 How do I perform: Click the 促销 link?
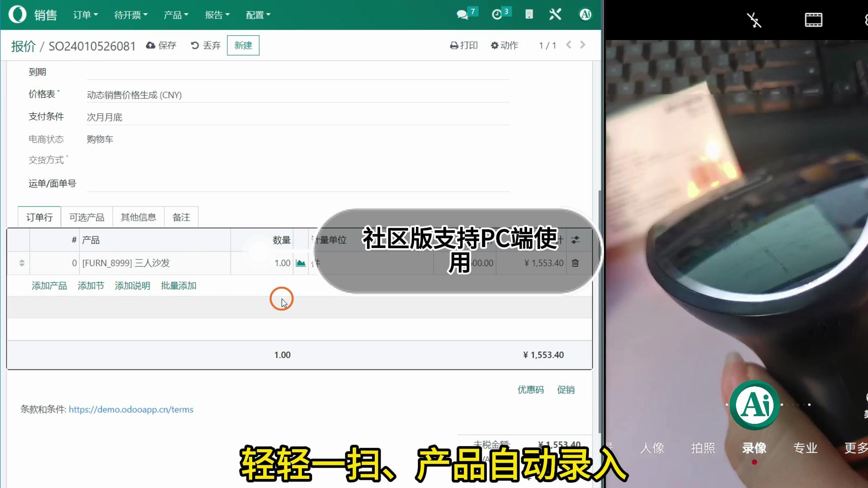point(566,389)
